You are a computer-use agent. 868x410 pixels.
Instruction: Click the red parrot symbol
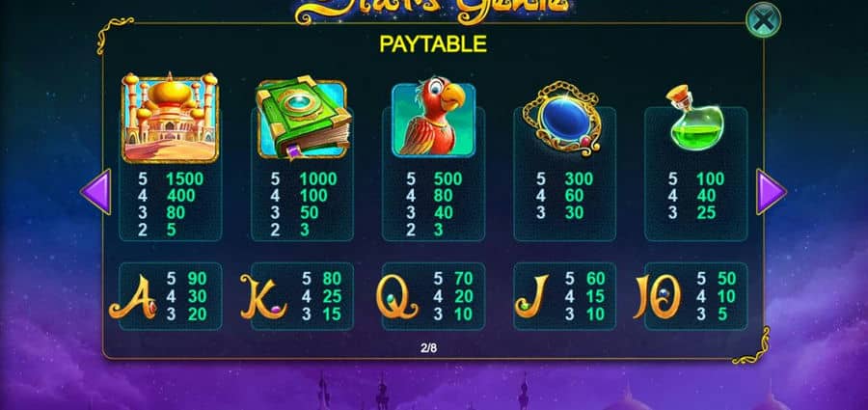433,120
